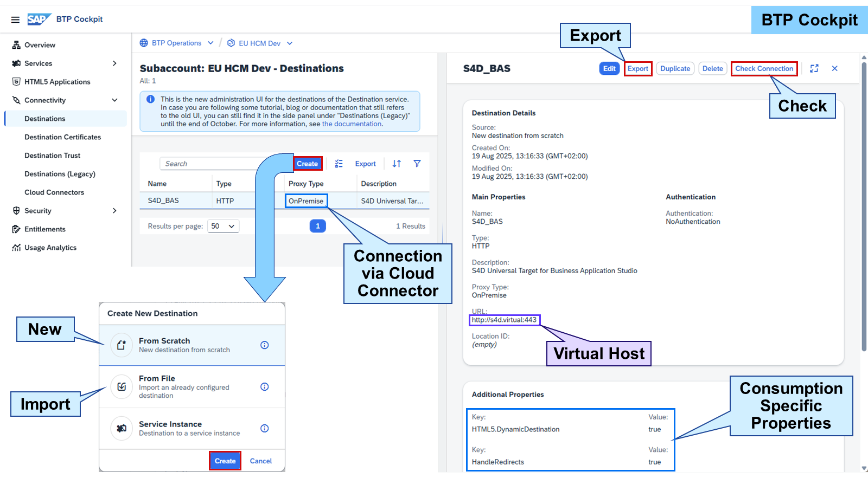Expand the Services menu chevron
This screenshot has width=868, height=478.
tap(114, 63)
